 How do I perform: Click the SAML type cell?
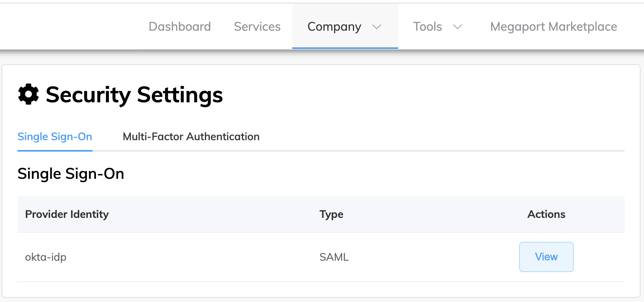(x=334, y=257)
